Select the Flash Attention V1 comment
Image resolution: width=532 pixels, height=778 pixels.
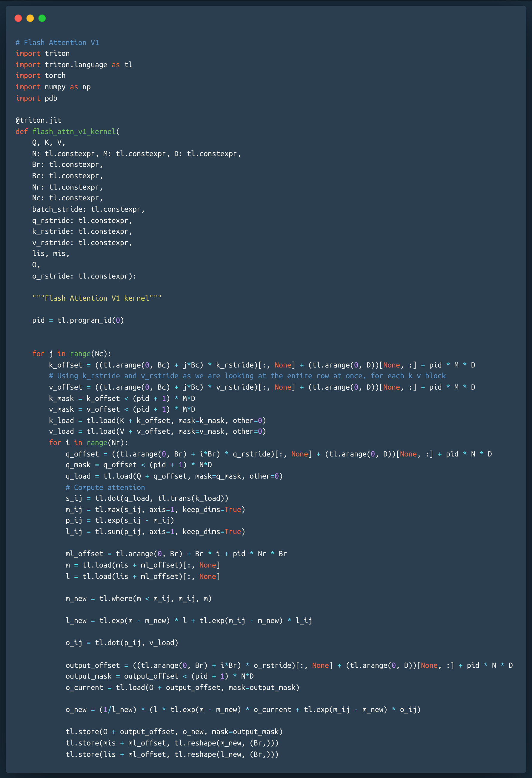(57, 42)
